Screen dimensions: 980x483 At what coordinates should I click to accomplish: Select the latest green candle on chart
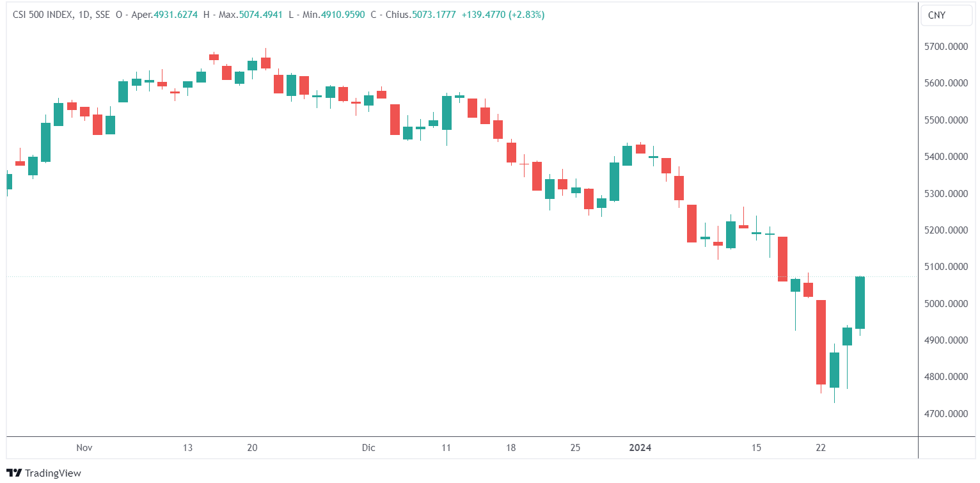tap(860, 303)
